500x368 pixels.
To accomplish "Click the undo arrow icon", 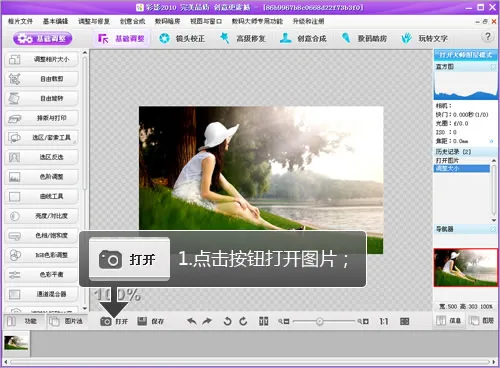I will click(192, 321).
